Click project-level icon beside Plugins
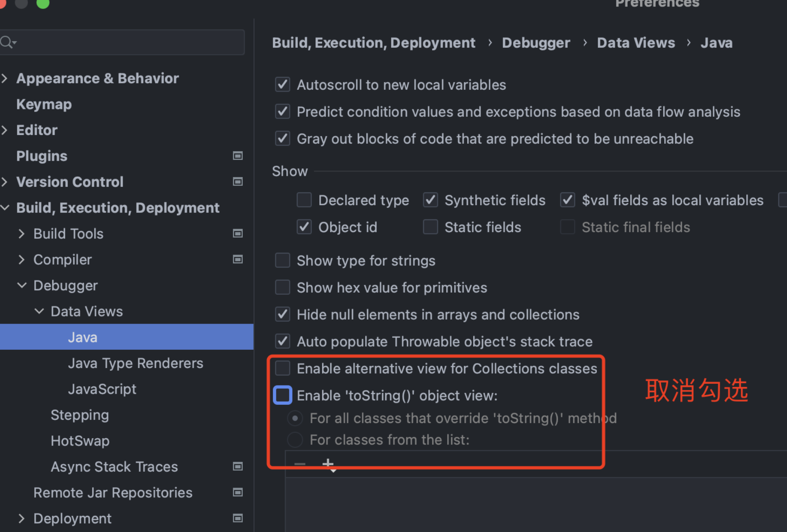The image size is (787, 532). tap(237, 156)
